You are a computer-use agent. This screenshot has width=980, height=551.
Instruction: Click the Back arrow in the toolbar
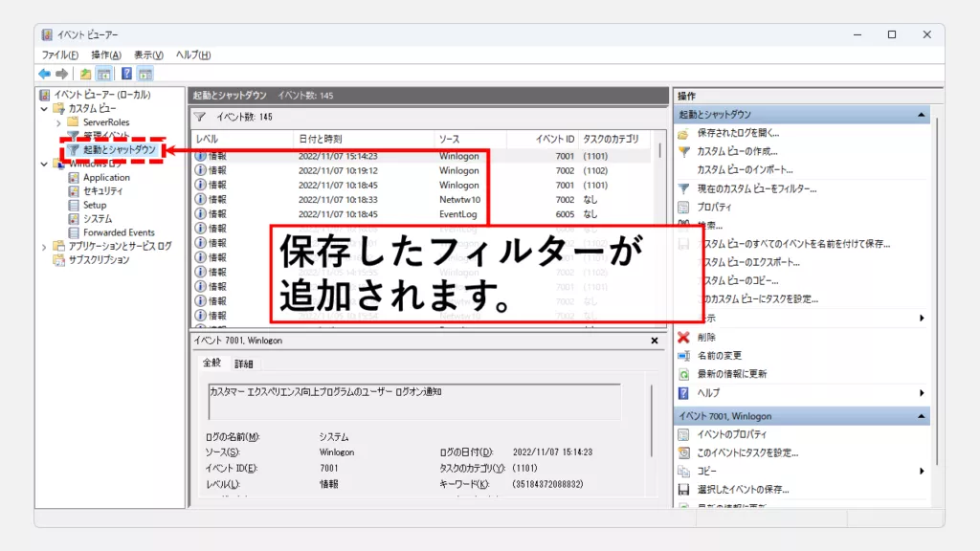44,74
